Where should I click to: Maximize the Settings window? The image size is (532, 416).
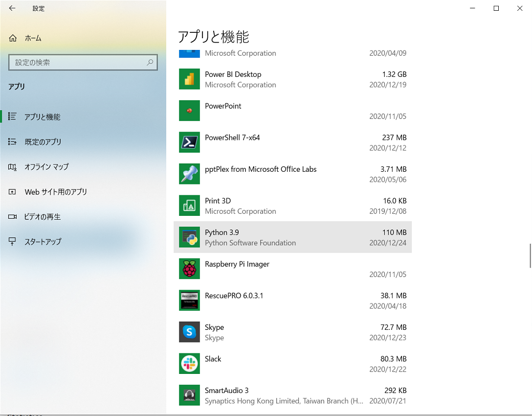click(496, 8)
